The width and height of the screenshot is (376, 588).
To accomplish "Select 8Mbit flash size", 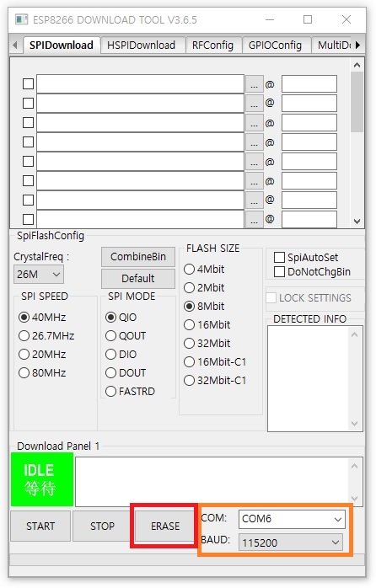I will click(204, 307).
